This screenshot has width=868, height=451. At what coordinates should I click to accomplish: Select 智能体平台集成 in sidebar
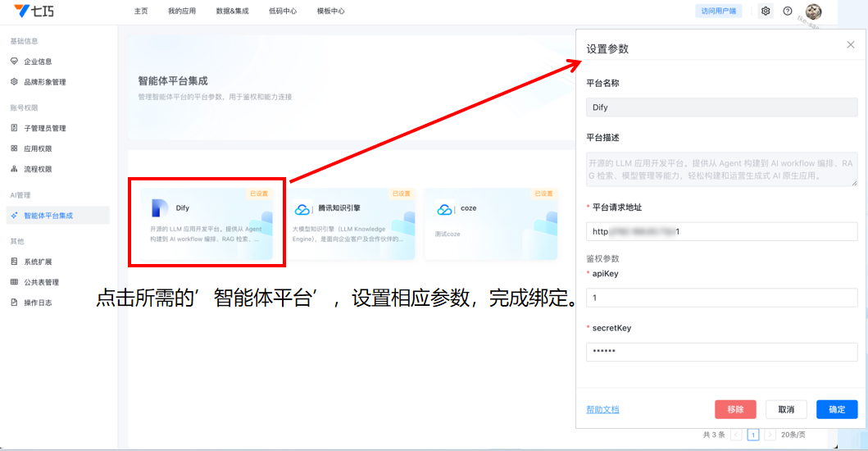pos(57,216)
